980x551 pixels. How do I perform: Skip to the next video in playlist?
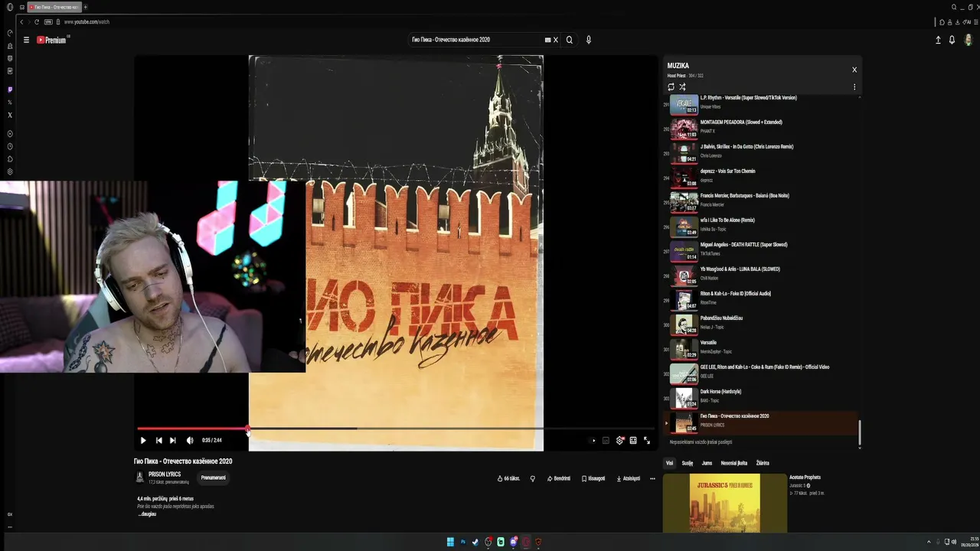pos(173,440)
